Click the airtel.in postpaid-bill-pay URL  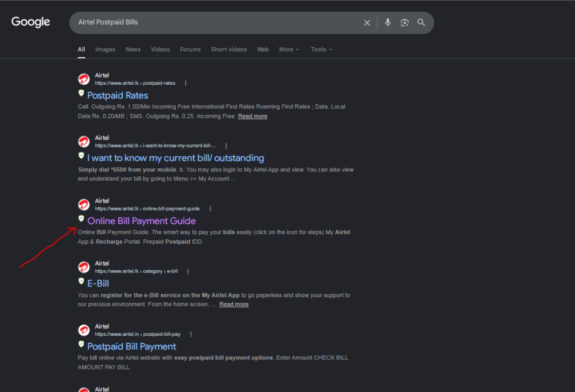coord(138,334)
